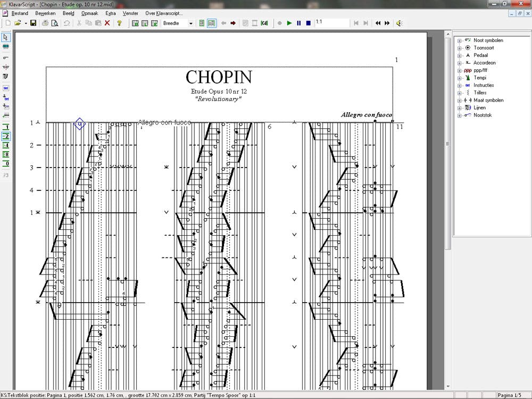Paste from clipboard icon
Screen dimensions: 532x399
pos(98,23)
